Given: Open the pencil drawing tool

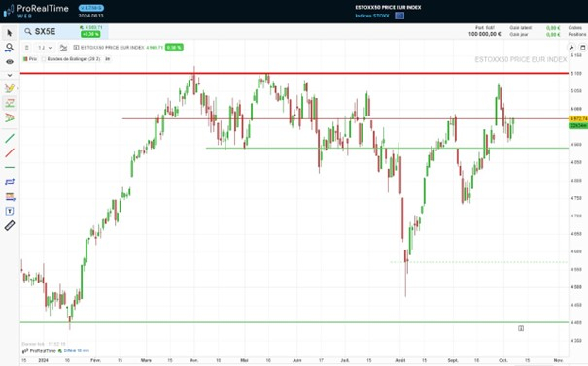Looking at the screenshot, I should pyautogui.click(x=10, y=88).
